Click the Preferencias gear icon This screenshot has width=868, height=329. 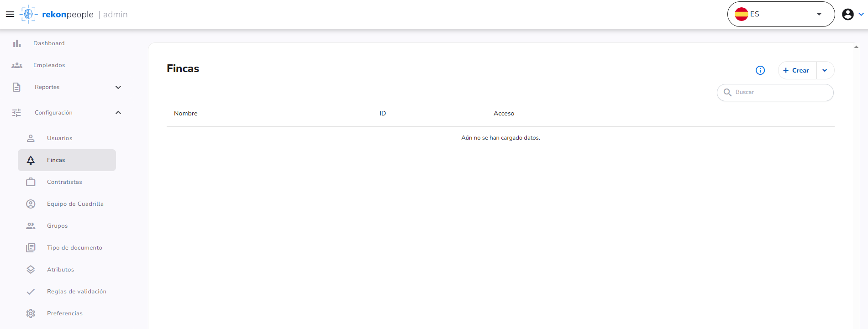31,313
